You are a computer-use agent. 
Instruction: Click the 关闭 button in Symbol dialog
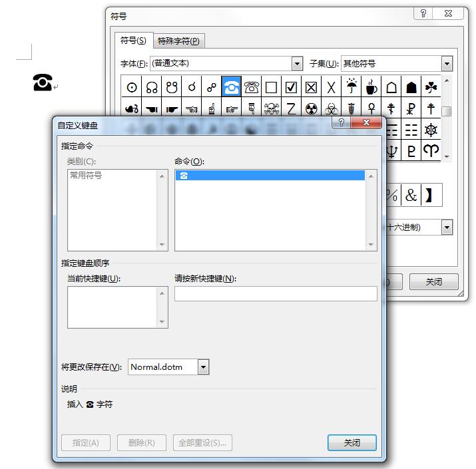(x=434, y=282)
